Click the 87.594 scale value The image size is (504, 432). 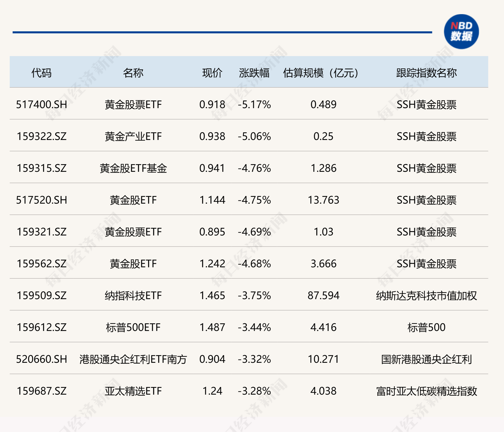[x=323, y=295]
